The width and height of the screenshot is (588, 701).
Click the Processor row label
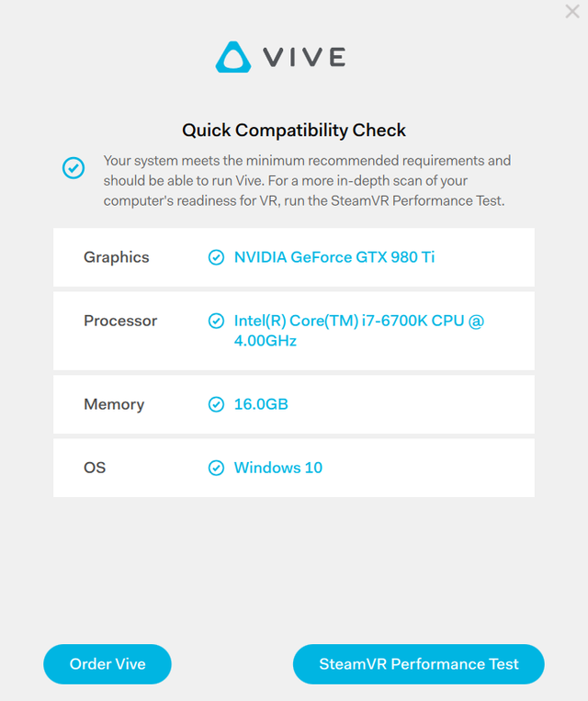pos(120,321)
